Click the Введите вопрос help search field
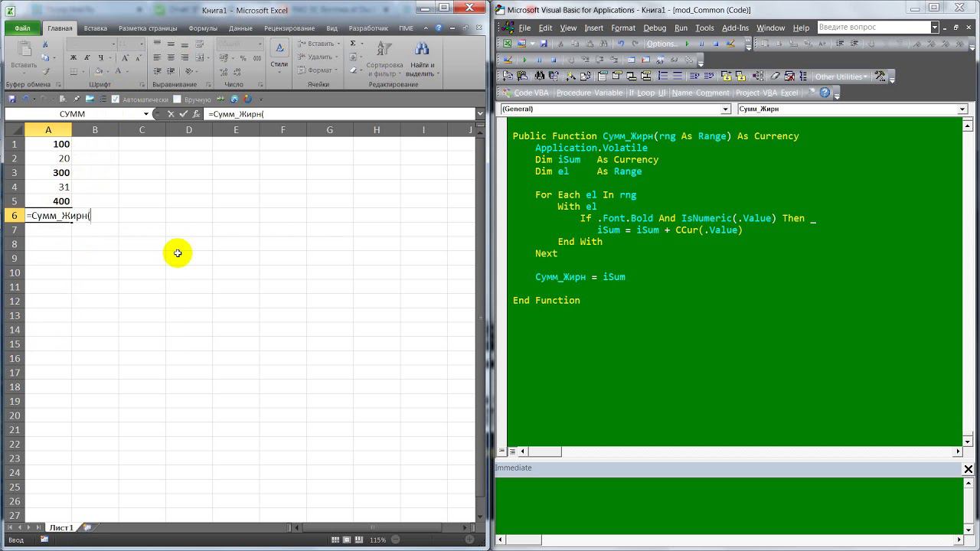Screen dimensions: 980x551 pos(873,28)
